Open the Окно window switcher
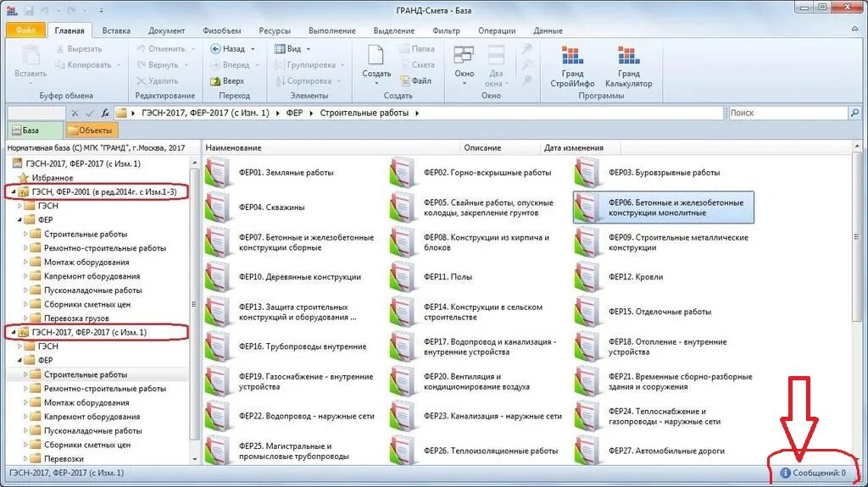This screenshot has width=868, height=487. click(x=464, y=66)
